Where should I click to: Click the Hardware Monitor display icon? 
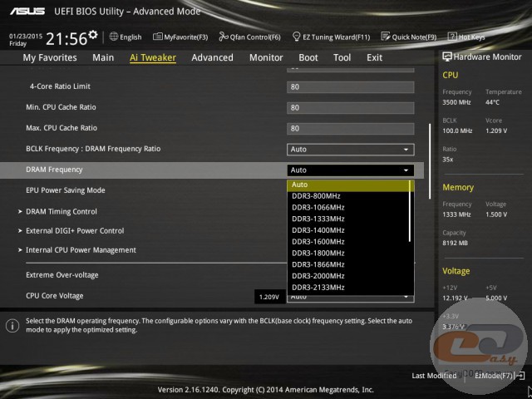(x=447, y=57)
